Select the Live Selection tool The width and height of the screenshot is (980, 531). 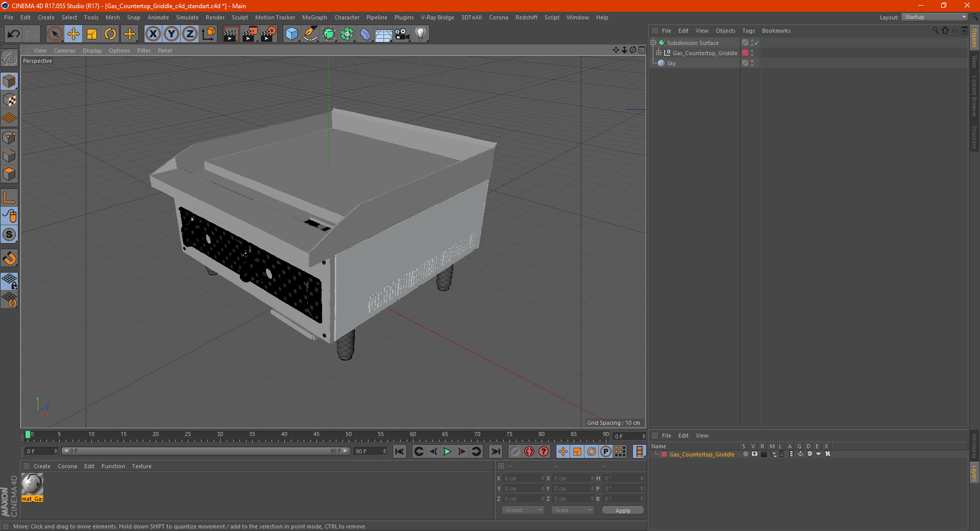(x=55, y=34)
